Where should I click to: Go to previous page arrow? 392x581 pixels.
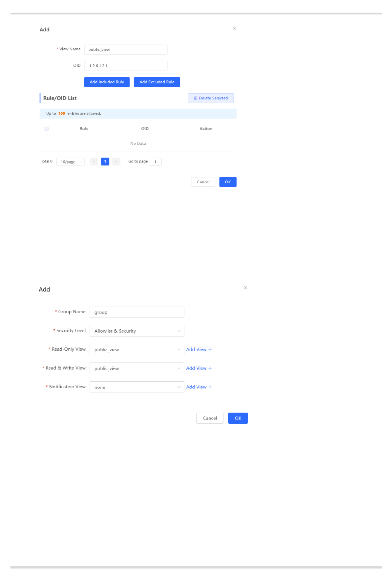pyautogui.click(x=94, y=162)
